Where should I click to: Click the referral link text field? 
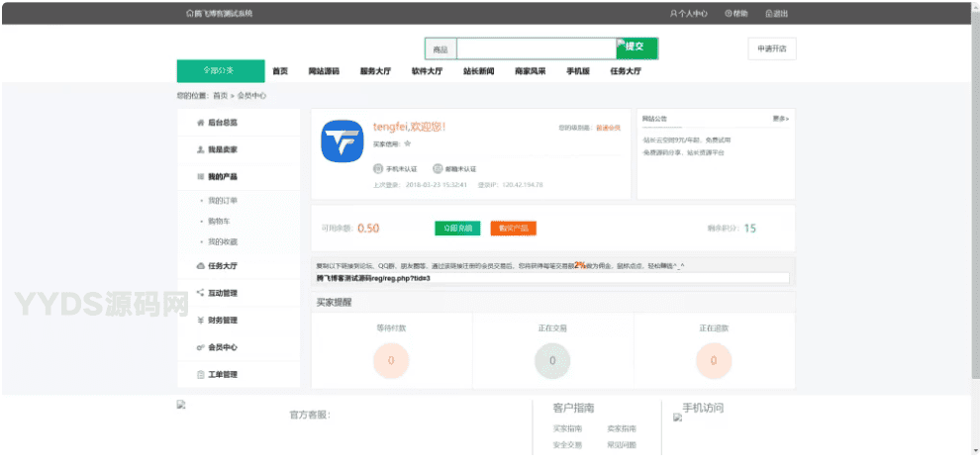552,278
